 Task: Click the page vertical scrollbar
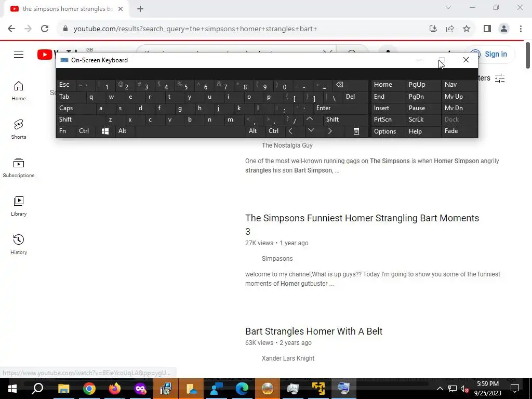coord(528,55)
